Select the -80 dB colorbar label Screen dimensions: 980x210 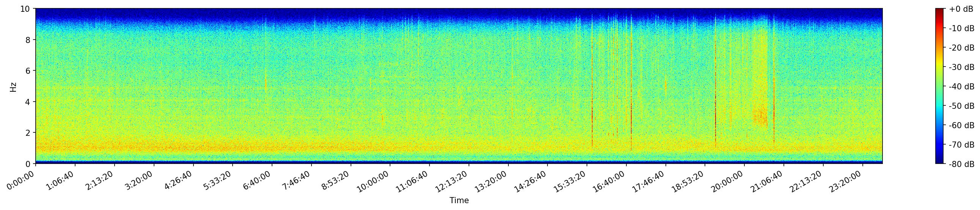coord(961,164)
